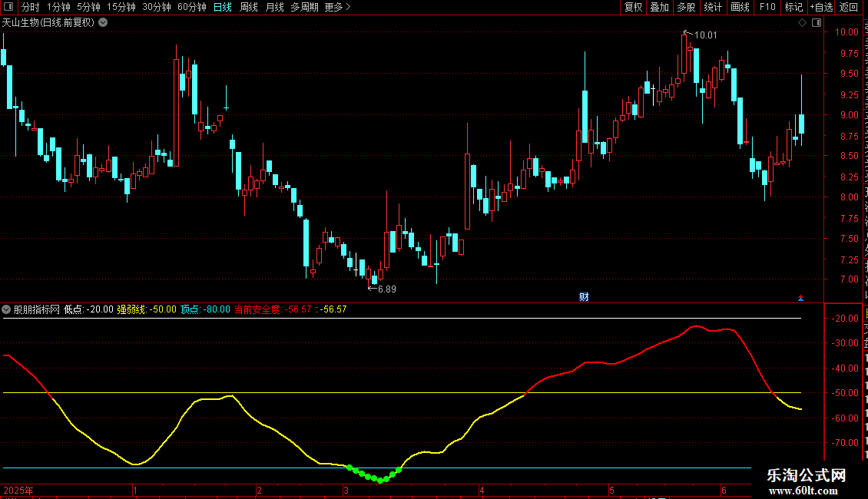
Task: Click the 财 financial marker icon
Action: [584, 297]
